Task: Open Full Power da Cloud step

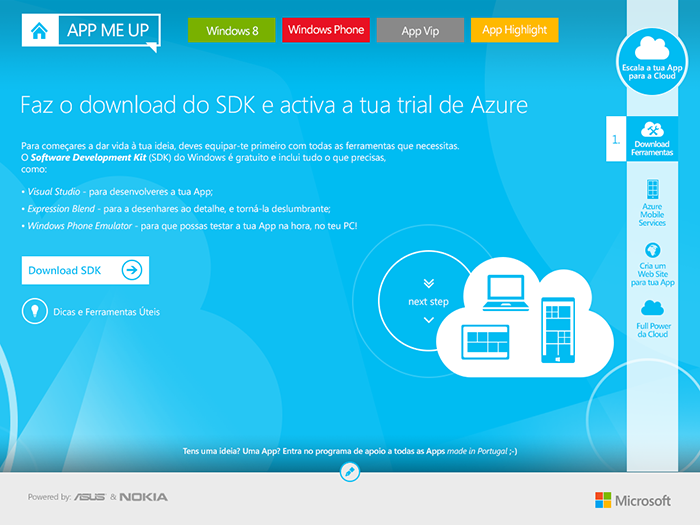Action: coord(653,319)
